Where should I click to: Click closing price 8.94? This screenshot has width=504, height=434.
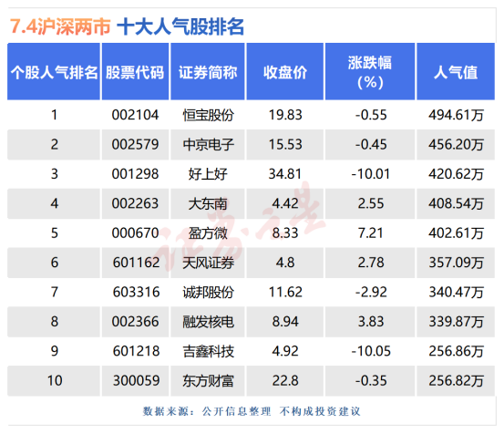click(x=285, y=322)
